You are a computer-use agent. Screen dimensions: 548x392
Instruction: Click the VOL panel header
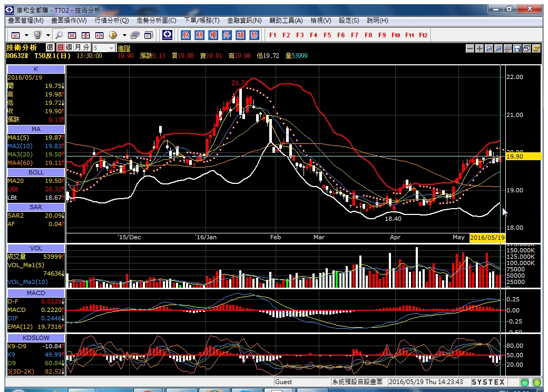click(36, 248)
